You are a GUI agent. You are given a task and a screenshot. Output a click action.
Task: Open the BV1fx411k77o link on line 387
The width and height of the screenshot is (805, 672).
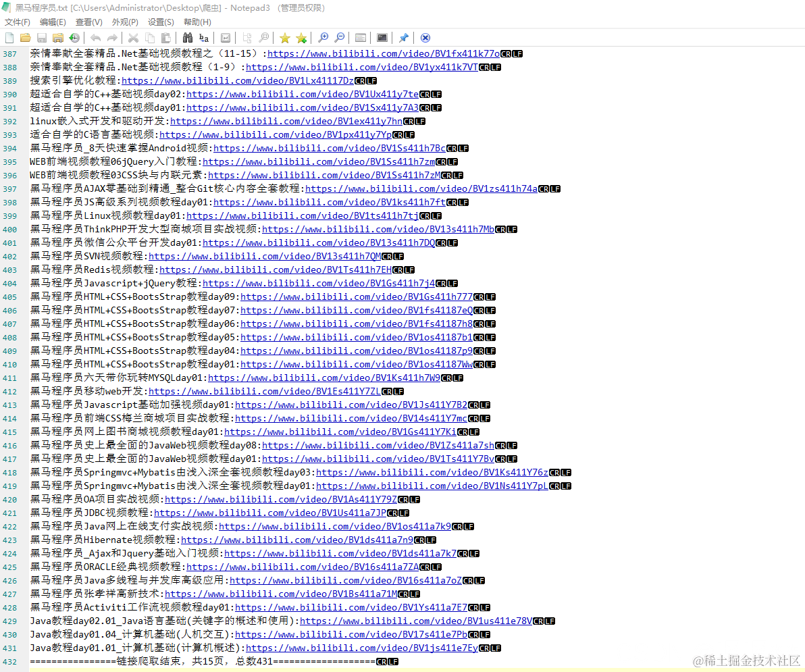384,53
